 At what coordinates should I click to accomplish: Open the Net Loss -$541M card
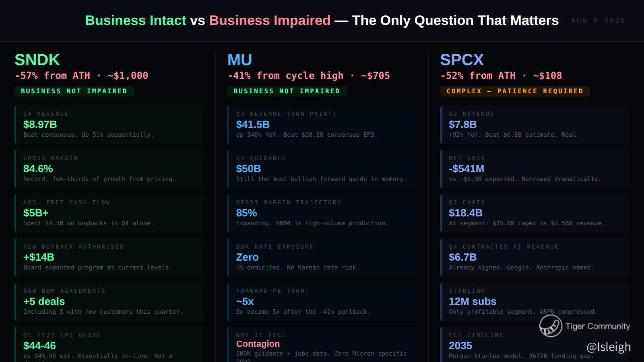click(x=535, y=169)
